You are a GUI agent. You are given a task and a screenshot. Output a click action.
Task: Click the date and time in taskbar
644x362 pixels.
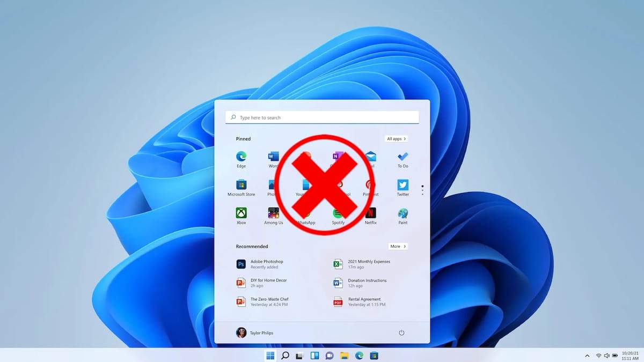click(630, 356)
